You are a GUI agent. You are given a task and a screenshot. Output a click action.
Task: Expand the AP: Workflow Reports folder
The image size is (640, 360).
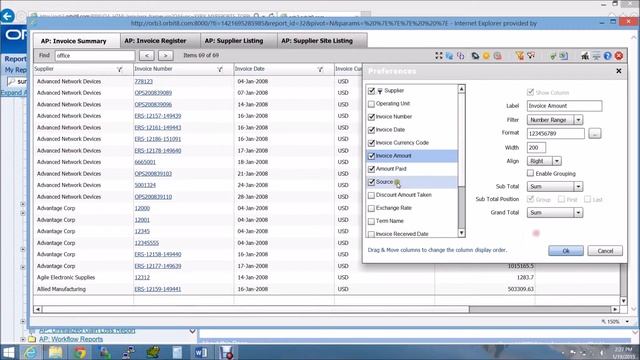[x=23, y=339]
